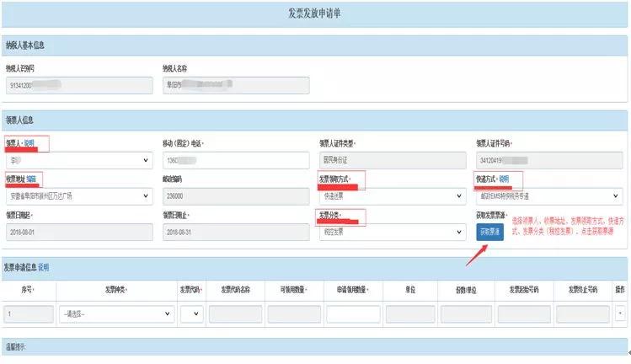
Task: Click the 邮政编码 field showing 236000
Action: click(236, 196)
